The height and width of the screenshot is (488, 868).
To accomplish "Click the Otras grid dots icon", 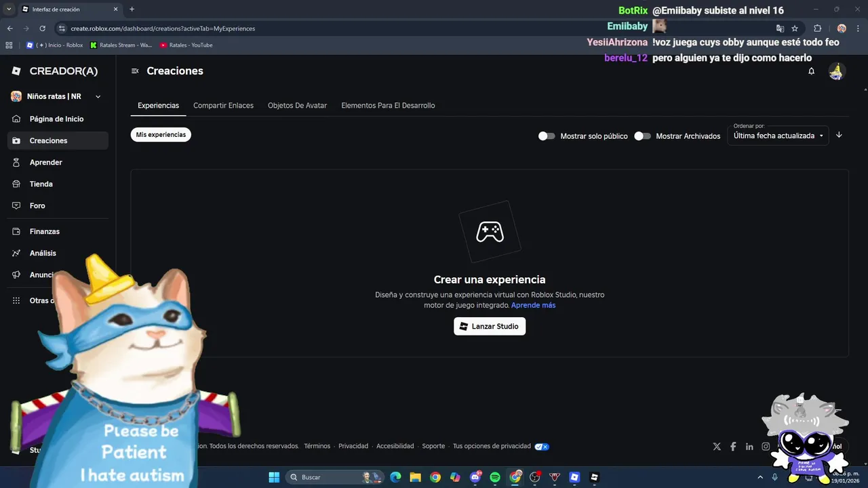I will tap(16, 300).
